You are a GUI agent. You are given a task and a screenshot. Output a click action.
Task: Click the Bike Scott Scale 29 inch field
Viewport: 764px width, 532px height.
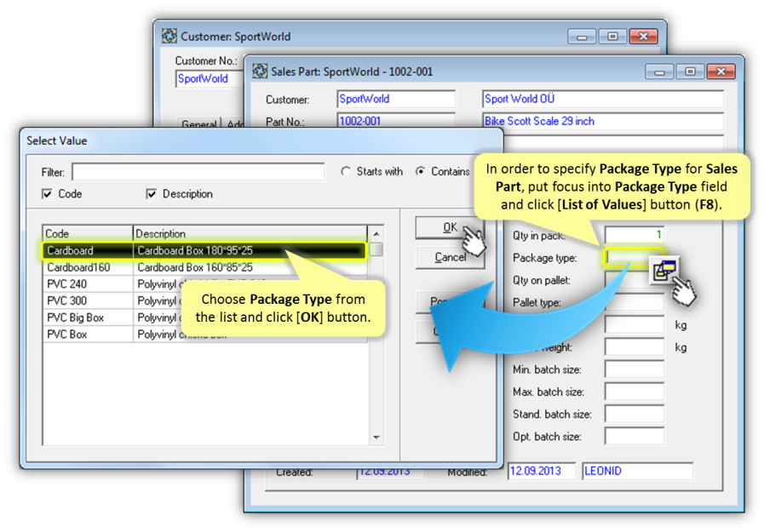[603, 121]
